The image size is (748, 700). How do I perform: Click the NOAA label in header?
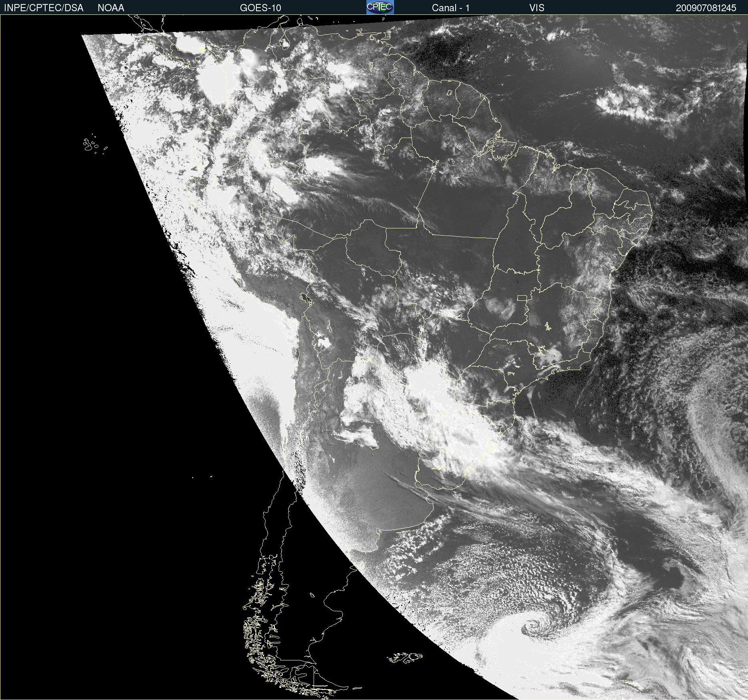(111, 8)
